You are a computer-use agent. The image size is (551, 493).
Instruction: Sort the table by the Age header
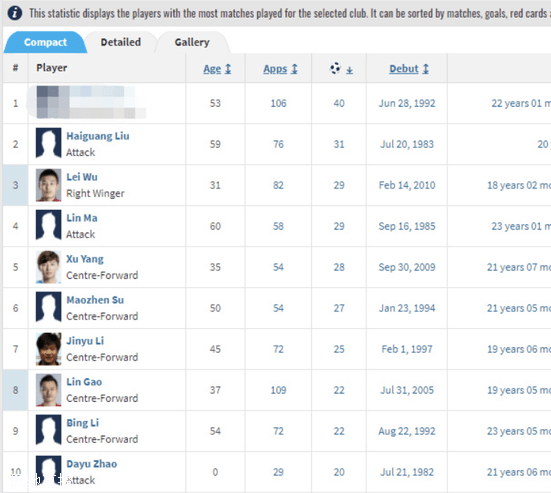tap(212, 69)
